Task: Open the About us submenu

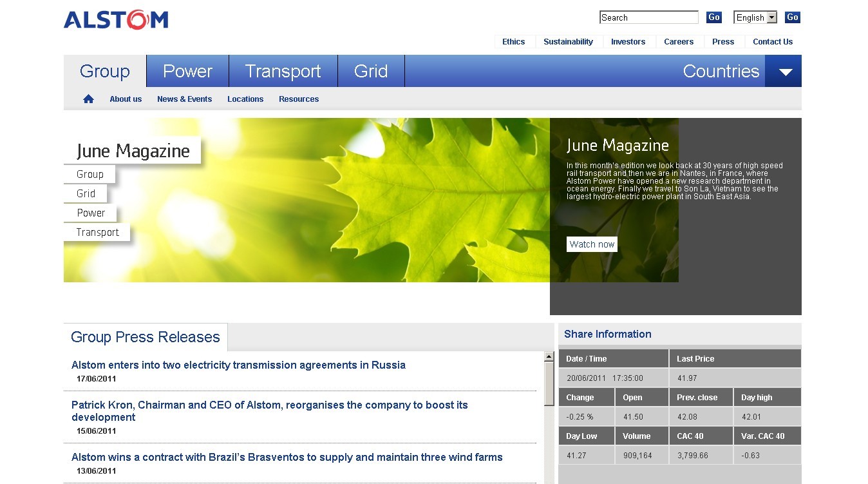Action: tap(126, 99)
